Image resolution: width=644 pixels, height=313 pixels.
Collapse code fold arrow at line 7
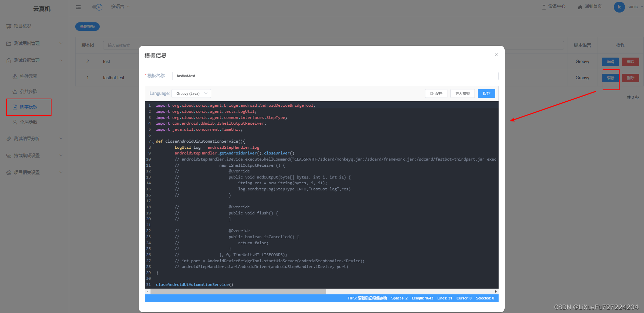pos(153,142)
